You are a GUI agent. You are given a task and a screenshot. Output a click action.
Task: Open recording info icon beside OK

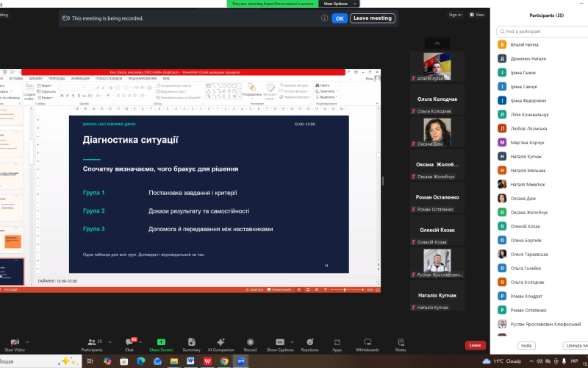324,18
